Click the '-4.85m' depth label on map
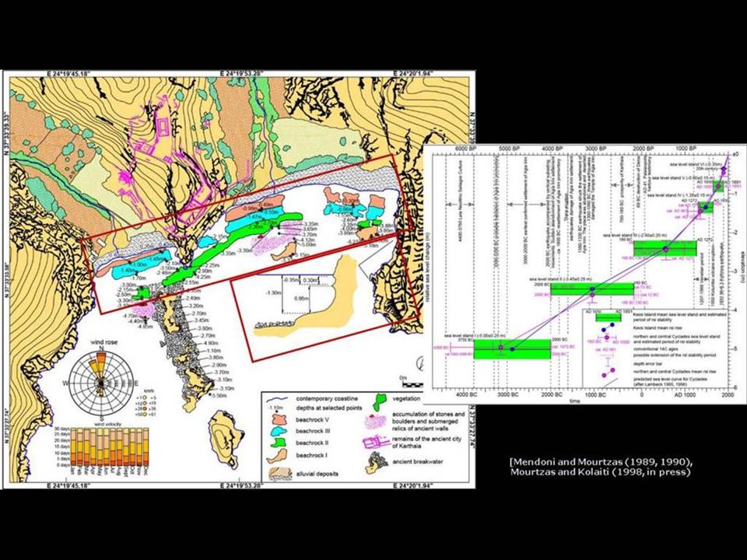 146,327
